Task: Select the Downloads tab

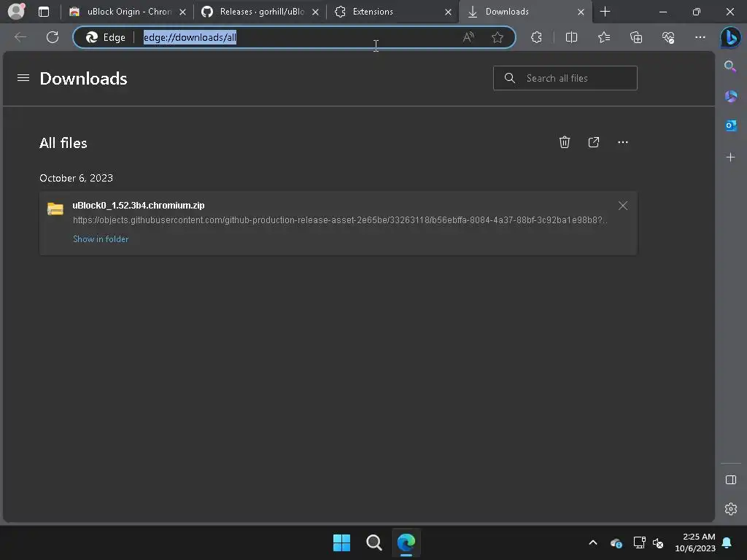Action: point(526,12)
